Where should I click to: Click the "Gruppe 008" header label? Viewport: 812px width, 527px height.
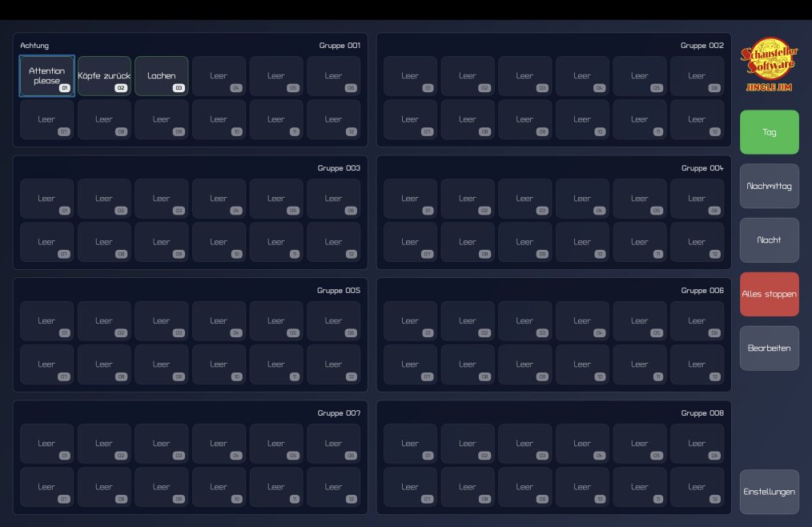(702, 413)
